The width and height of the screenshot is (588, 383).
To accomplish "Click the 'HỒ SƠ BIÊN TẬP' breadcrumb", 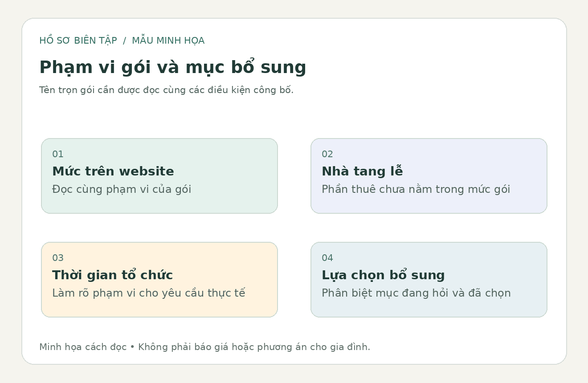I will (78, 41).
